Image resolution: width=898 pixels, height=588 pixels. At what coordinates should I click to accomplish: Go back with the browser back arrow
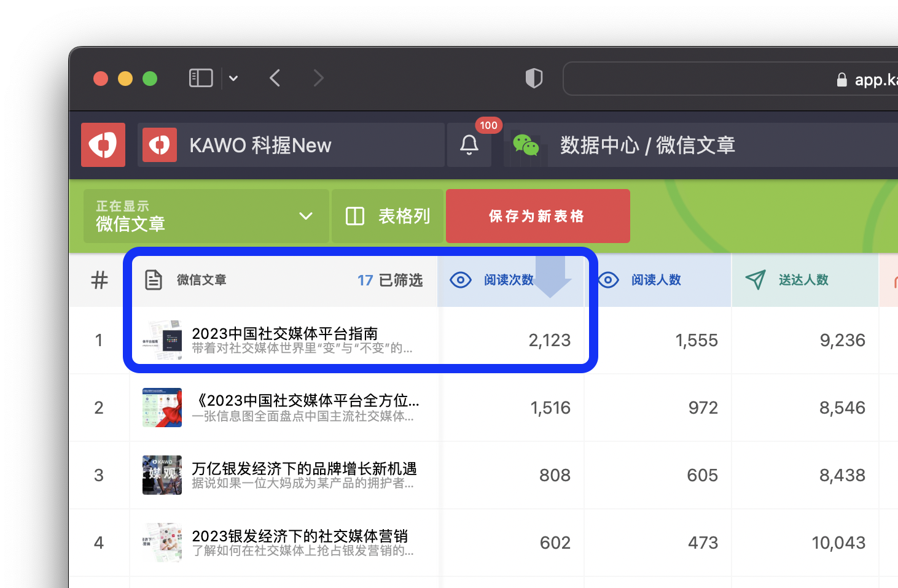click(275, 78)
